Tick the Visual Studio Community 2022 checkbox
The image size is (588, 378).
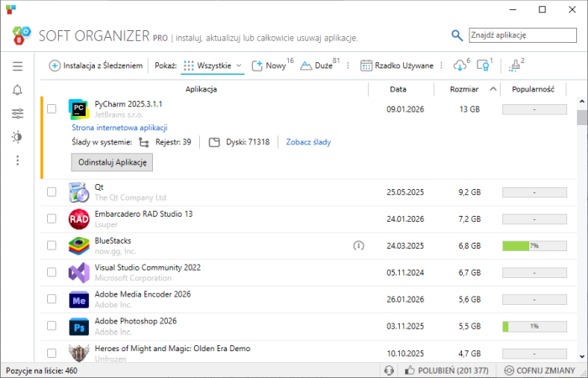pyautogui.click(x=51, y=272)
